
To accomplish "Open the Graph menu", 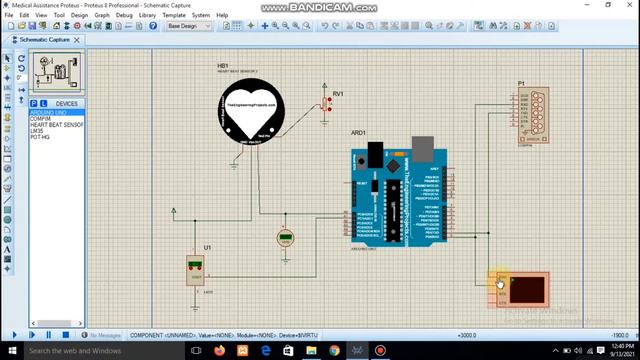I will [x=102, y=15].
